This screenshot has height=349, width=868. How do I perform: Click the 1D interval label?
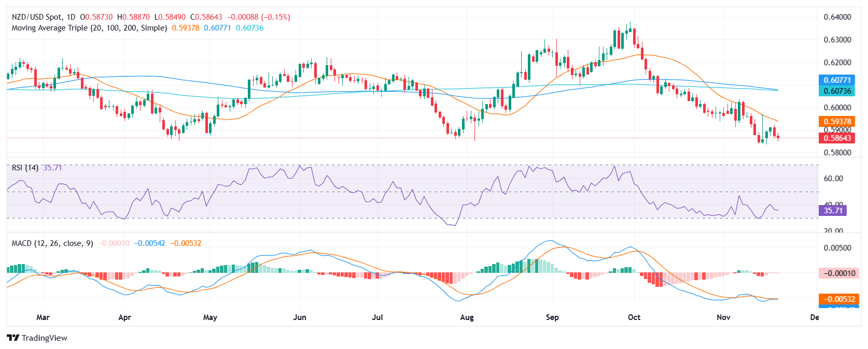(x=71, y=17)
